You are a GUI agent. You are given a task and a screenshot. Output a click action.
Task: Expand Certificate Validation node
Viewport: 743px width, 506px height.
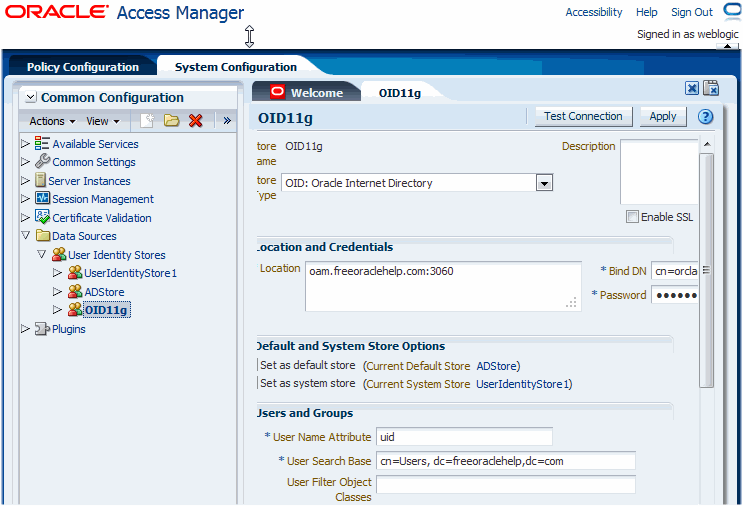25,217
